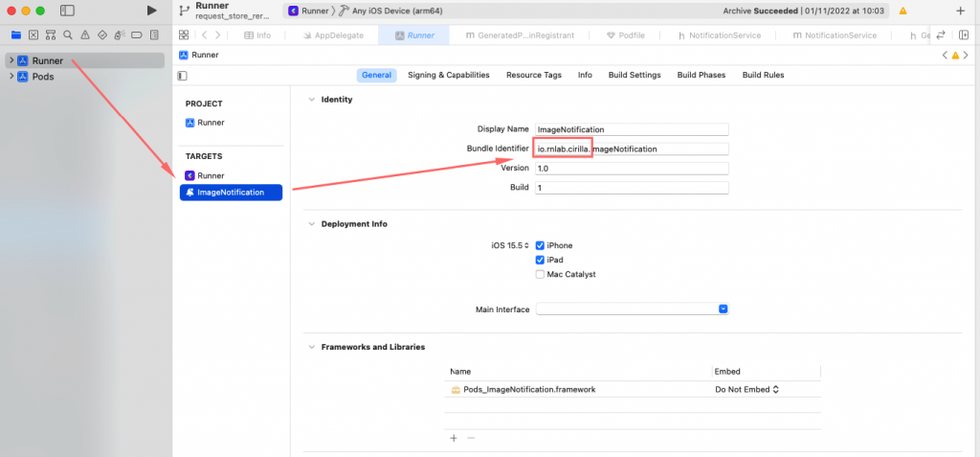Image resolution: width=980 pixels, height=457 pixels.
Task: Switch to Signing & Capabilities tab
Action: [x=449, y=75]
